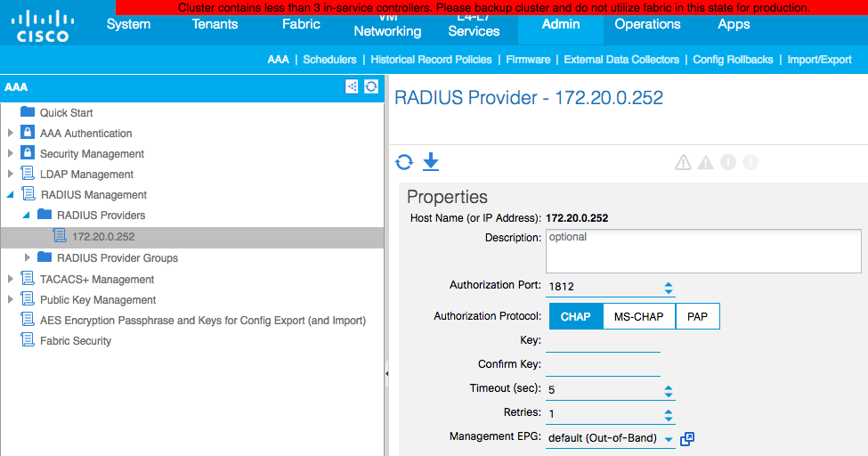
Task: Open the Tenants menu
Action: 215,24
